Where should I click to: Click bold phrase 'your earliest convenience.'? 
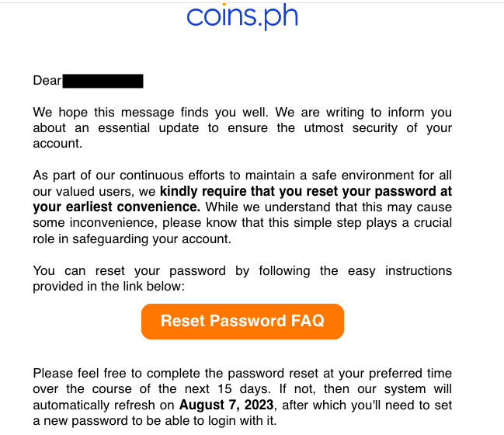[116, 207]
